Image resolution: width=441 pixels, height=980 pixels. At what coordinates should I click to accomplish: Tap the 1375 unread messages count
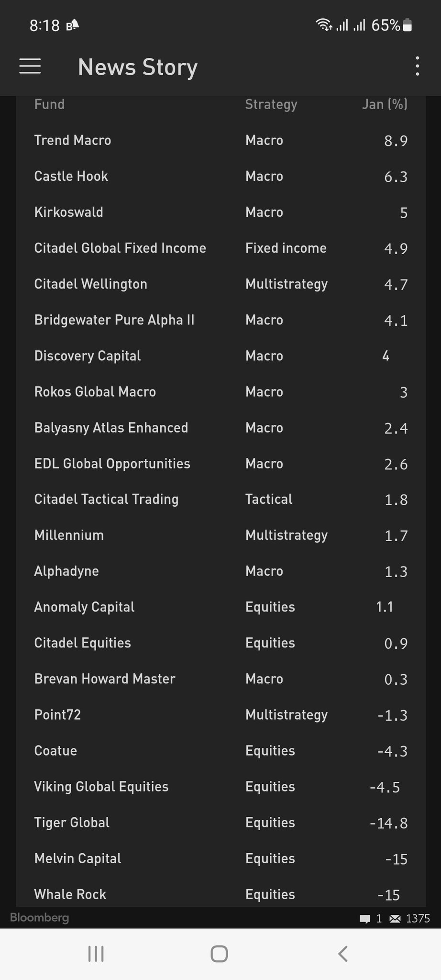pyautogui.click(x=418, y=918)
